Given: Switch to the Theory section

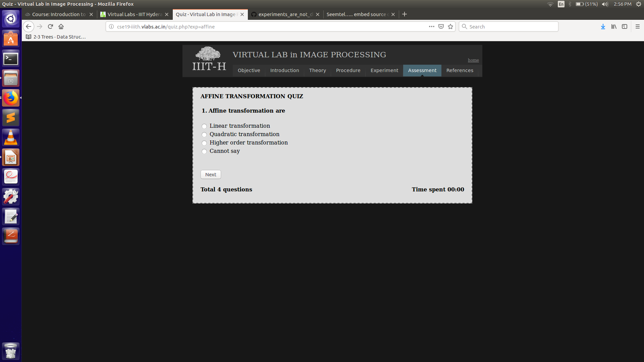Looking at the screenshot, I should point(317,70).
